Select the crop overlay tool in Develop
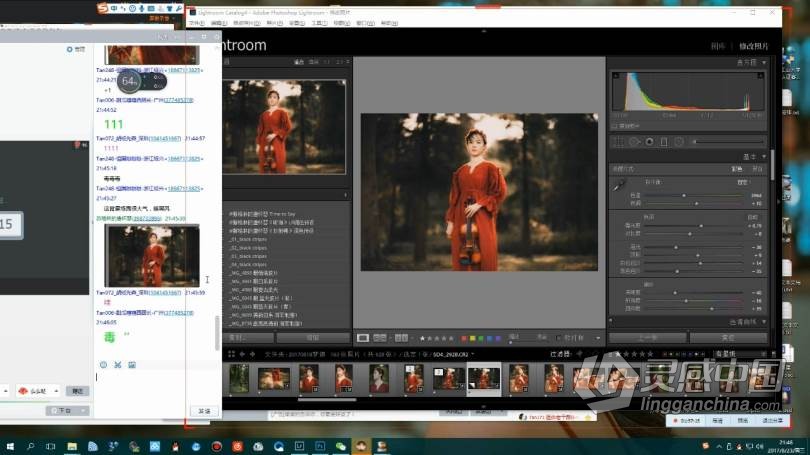 pyautogui.click(x=618, y=142)
